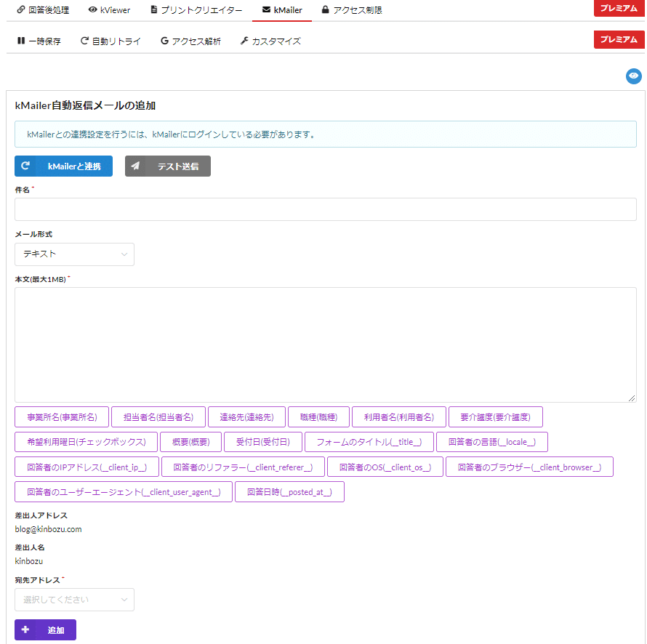Click the blog@kinbozu.com sender address
The width and height of the screenshot is (647, 644).
pyautogui.click(x=48, y=529)
